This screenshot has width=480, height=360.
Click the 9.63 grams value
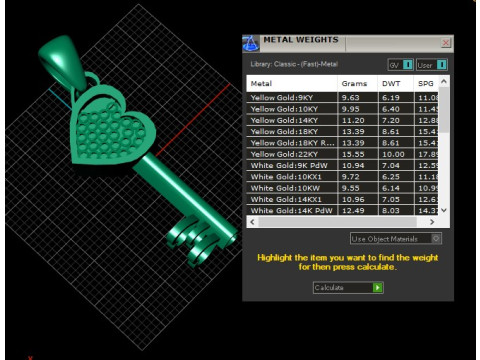pos(351,98)
